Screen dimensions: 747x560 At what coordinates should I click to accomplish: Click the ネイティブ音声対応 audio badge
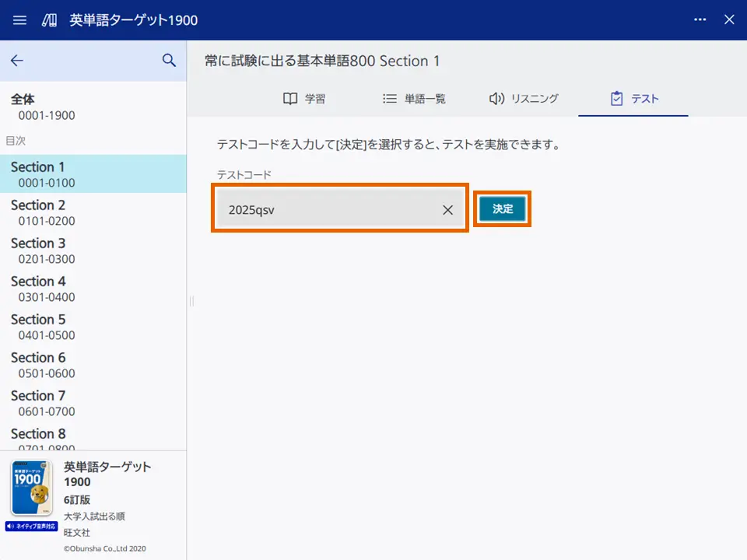pos(30,527)
